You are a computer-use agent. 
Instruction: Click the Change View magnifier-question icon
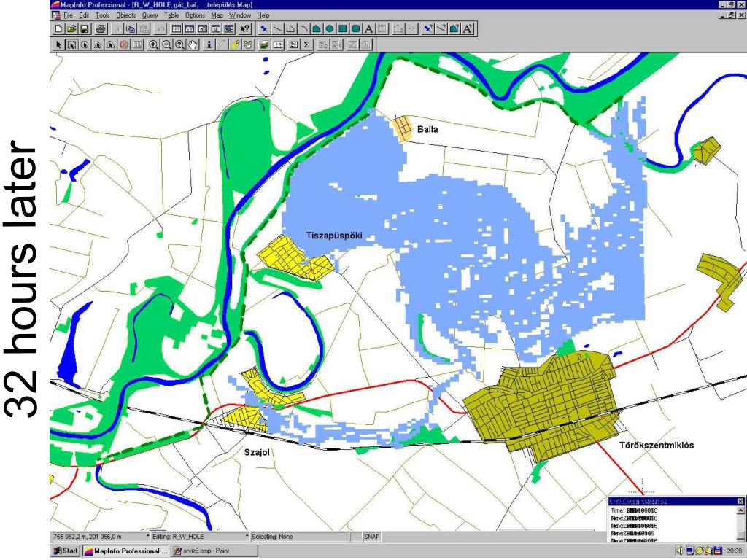point(179,44)
